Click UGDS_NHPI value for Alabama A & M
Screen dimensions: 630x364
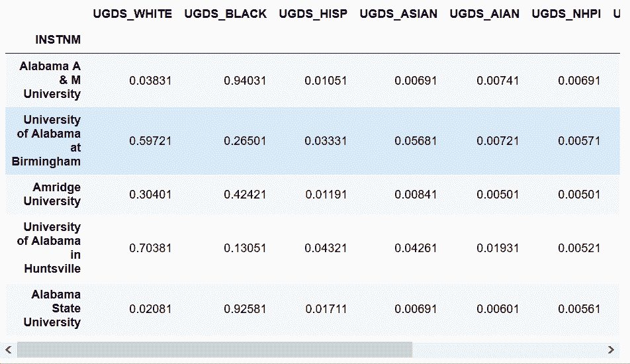(x=580, y=81)
